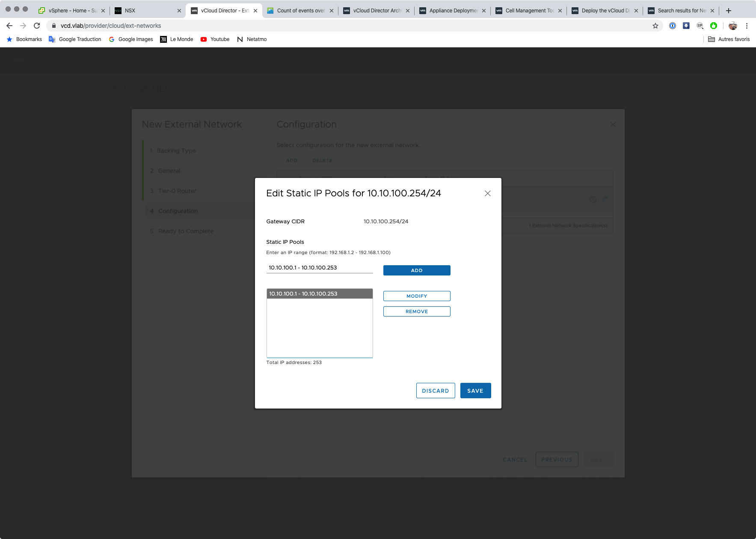756x539 pixels.
Task: Open Chrome's three-dot menu
Action: (x=747, y=26)
